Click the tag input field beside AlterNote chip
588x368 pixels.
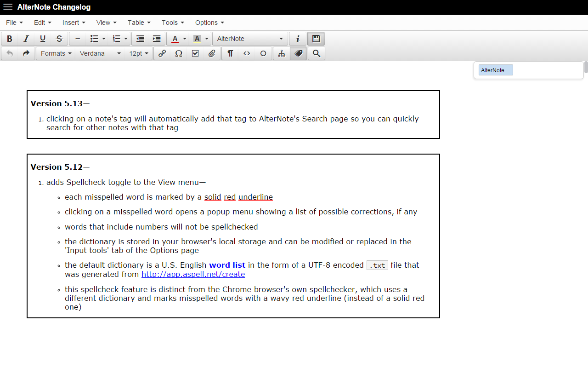[x=547, y=70]
